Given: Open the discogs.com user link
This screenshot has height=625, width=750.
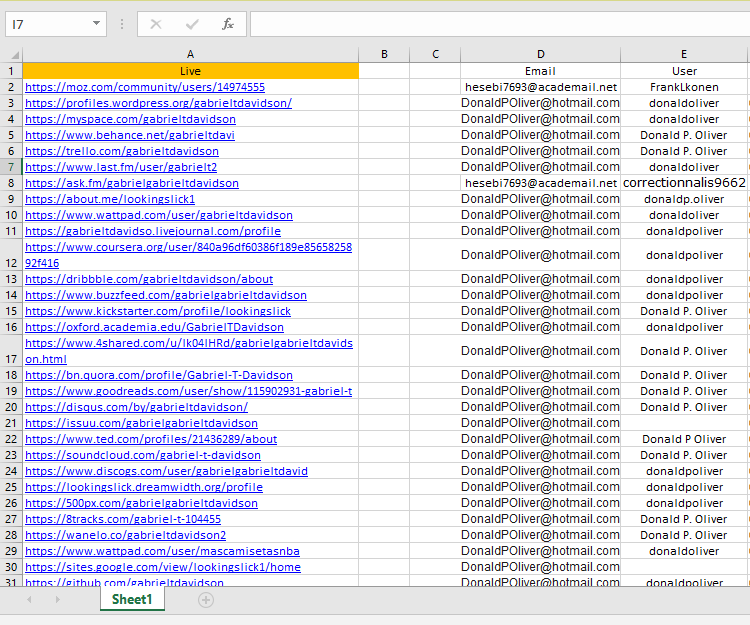Looking at the screenshot, I should click(x=166, y=471).
